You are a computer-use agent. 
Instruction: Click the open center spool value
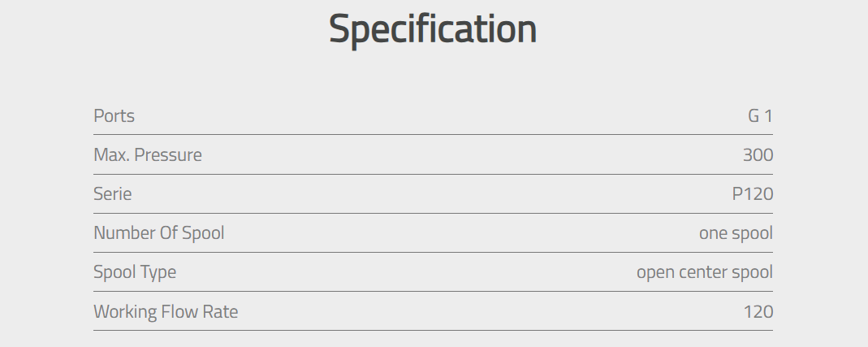click(x=705, y=272)
